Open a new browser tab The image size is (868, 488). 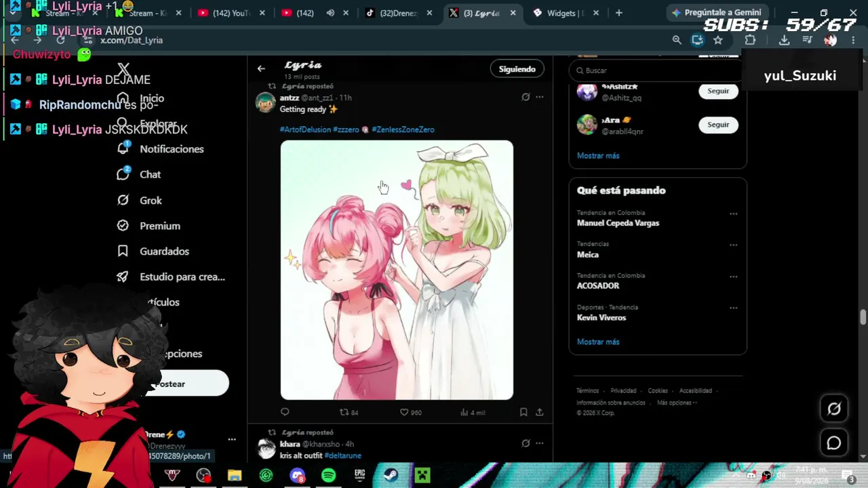coord(618,13)
